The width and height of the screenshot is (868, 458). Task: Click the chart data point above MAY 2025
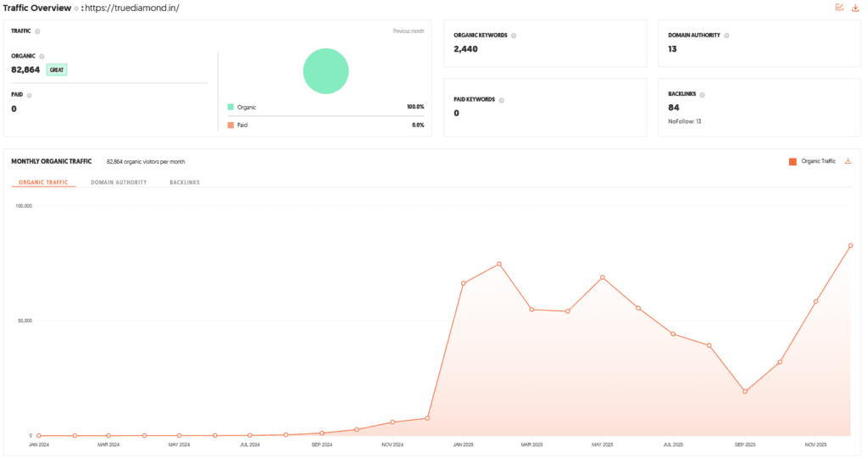click(x=603, y=277)
